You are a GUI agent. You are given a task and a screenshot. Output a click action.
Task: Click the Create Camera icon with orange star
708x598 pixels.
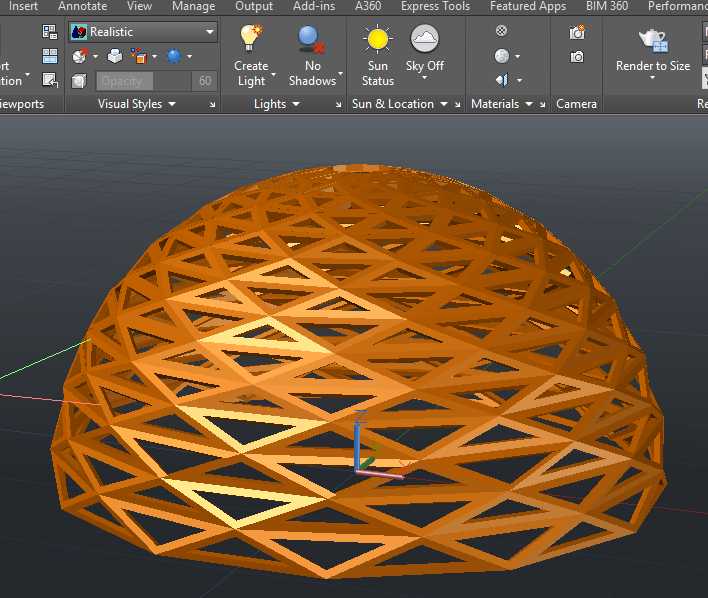pos(577,32)
